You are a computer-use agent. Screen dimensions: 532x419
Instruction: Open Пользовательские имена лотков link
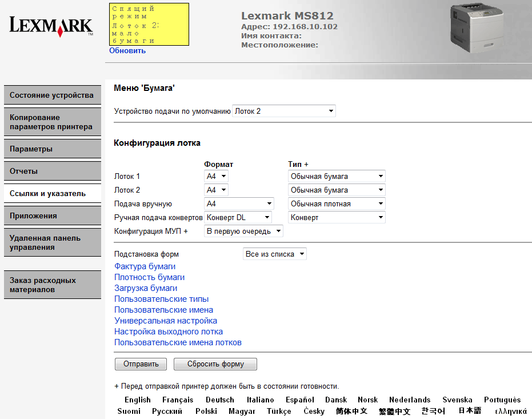(x=178, y=342)
